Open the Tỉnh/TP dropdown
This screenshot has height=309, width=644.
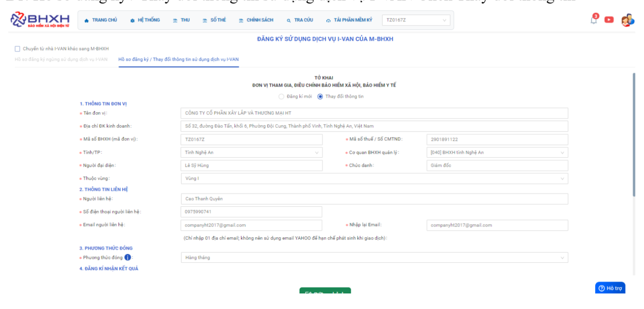(x=251, y=153)
